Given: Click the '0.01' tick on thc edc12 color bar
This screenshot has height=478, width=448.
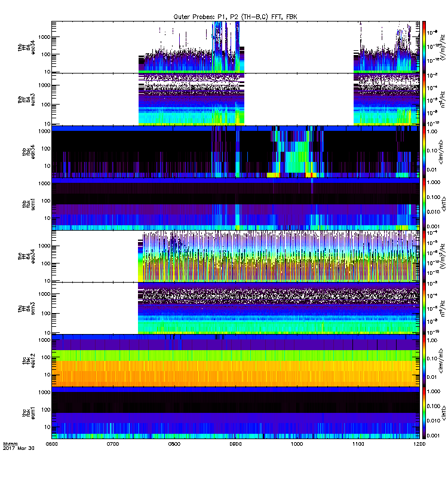Looking at the screenshot, I should (x=432, y=377).
